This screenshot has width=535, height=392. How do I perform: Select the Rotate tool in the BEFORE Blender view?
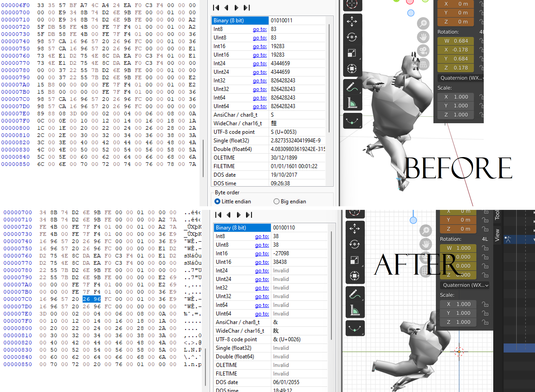coord(352,37)
